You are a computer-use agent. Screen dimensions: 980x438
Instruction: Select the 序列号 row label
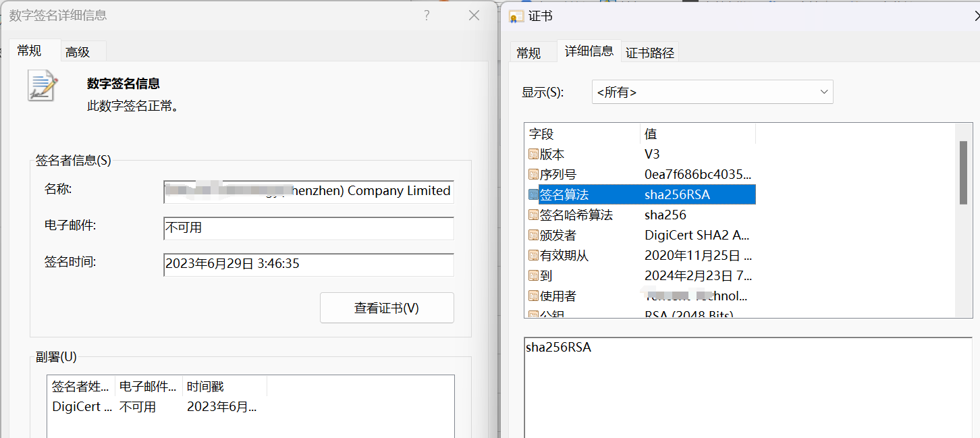click(x=558, y=175)
